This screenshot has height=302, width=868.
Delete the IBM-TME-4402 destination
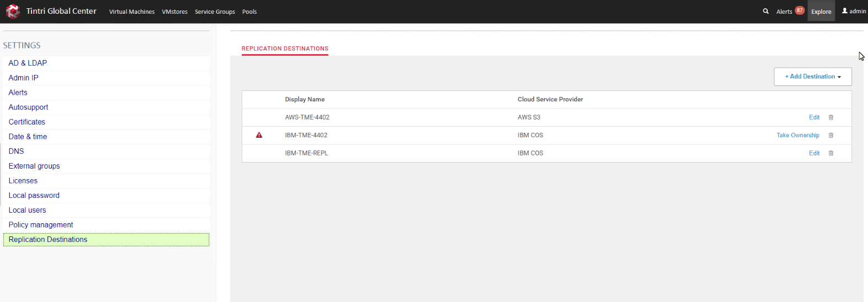pyautogui.click(x=831, y=136)
